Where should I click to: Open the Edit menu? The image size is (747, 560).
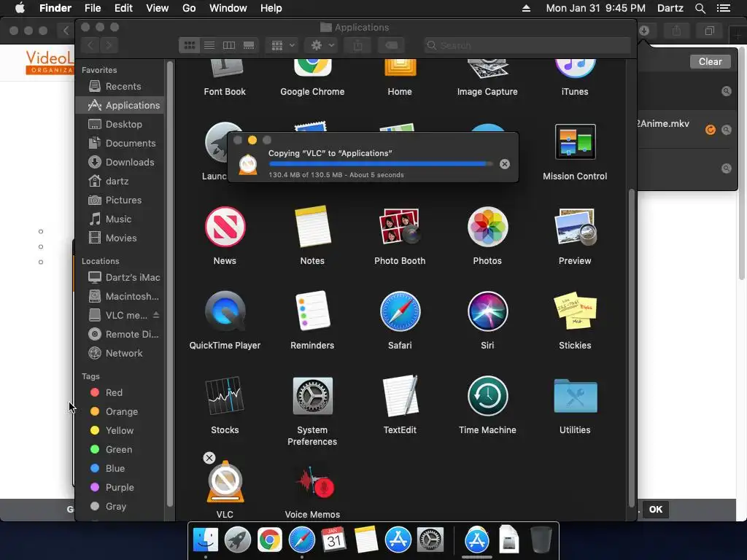tap(123, 8)
